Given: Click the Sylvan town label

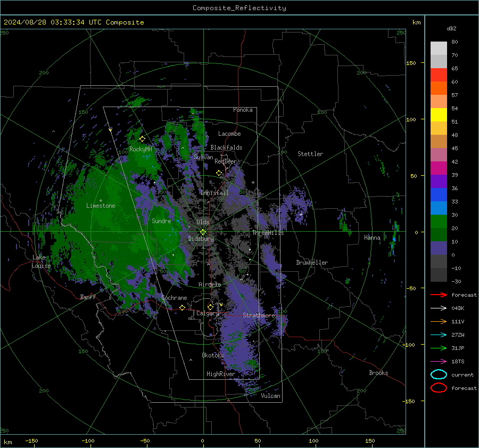Looking at the screenshot, I should point(203,157).
